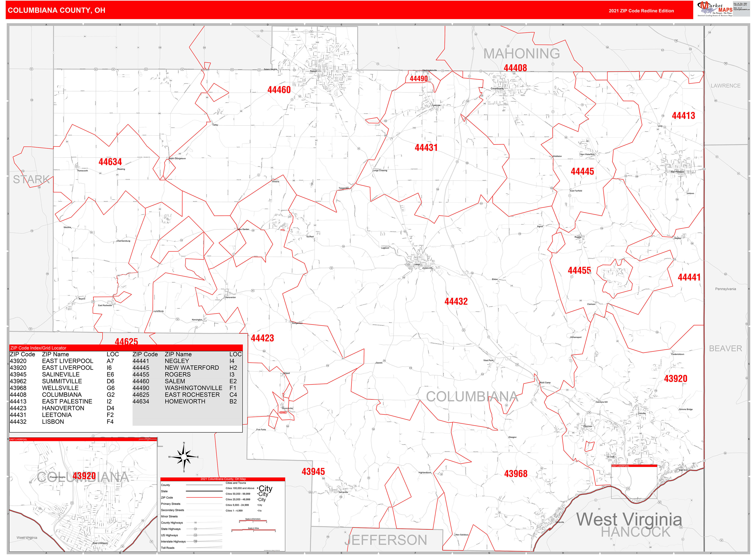Viewport: 756px width, 555px height.
Task: Click the State Highways circle symbol in legend
Action: 195,529
